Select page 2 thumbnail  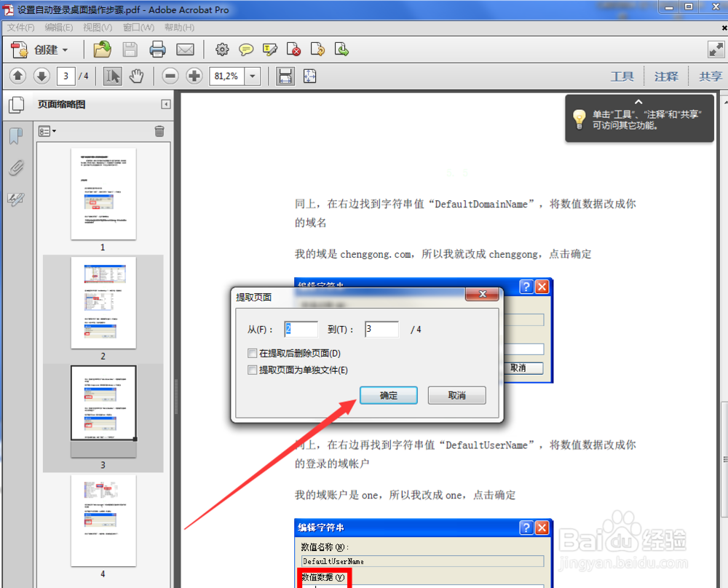103,303
